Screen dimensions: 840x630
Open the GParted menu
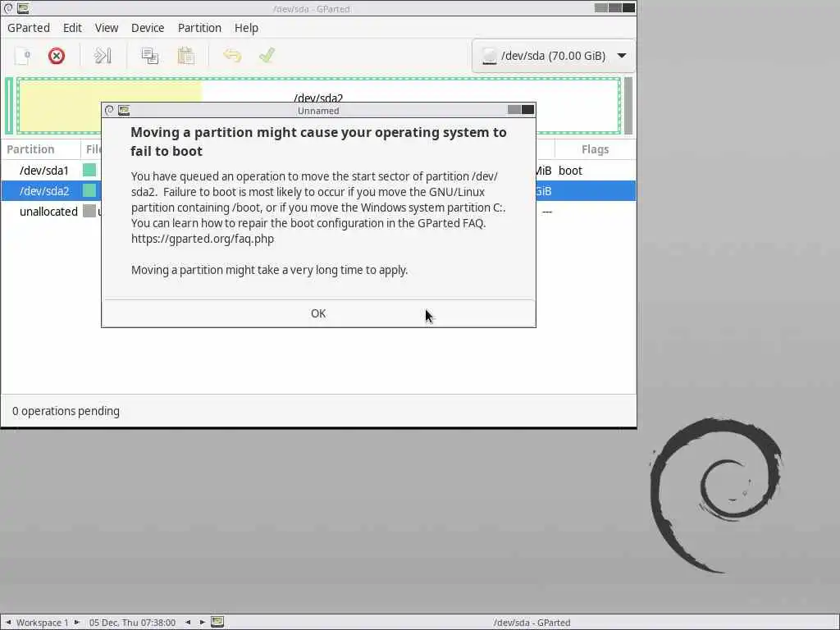click(29, 28)
